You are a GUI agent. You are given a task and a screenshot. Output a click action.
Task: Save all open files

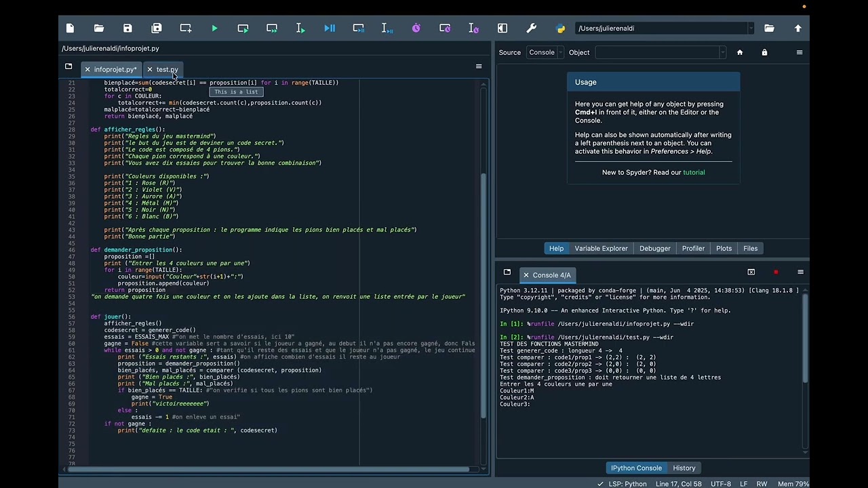tap(157, 28)
